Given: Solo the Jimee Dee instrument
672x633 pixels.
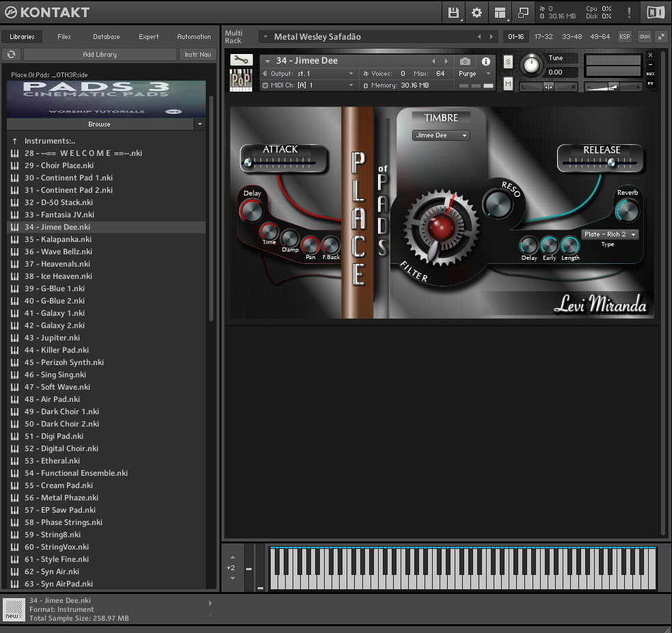Looking at the screenshot, I should click(508, 62).
